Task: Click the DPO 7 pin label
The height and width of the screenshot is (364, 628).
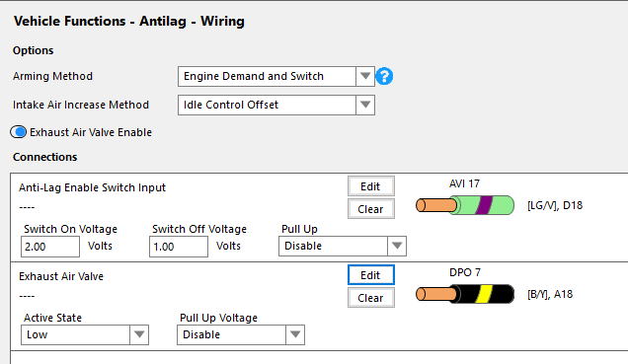Action: click(465, 272)
